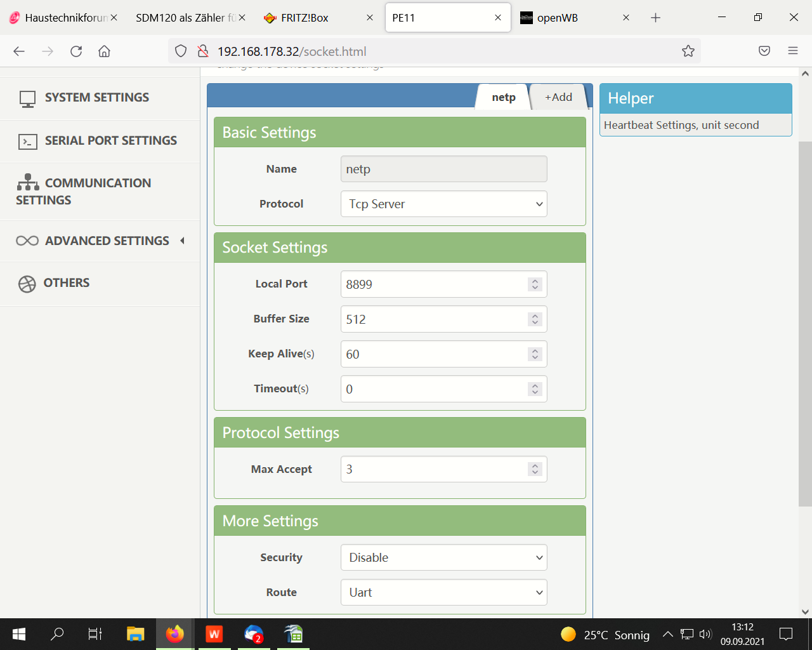Open Firefox from the taskbar
Image resolution: width=812 pixels, height=650 pixels.
[175, 634]
